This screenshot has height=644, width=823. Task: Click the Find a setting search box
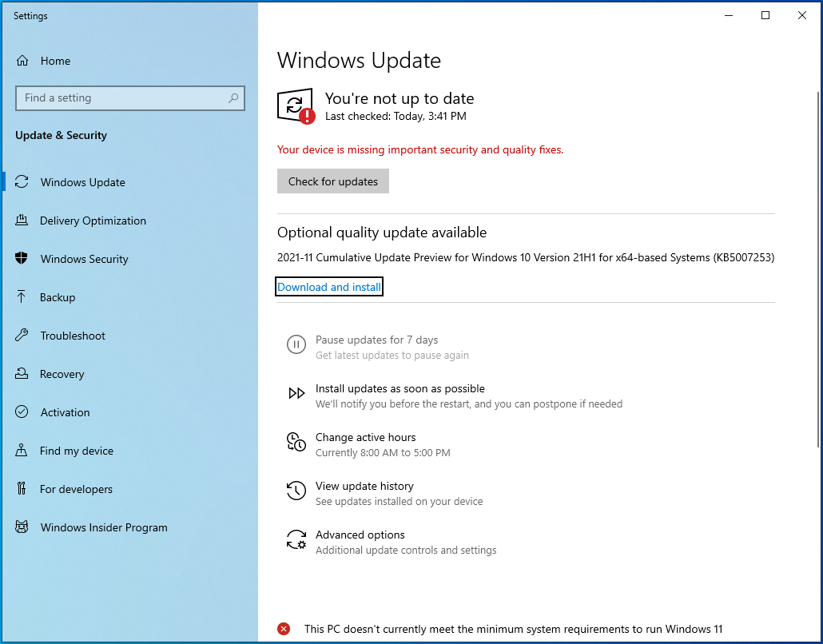130,97
